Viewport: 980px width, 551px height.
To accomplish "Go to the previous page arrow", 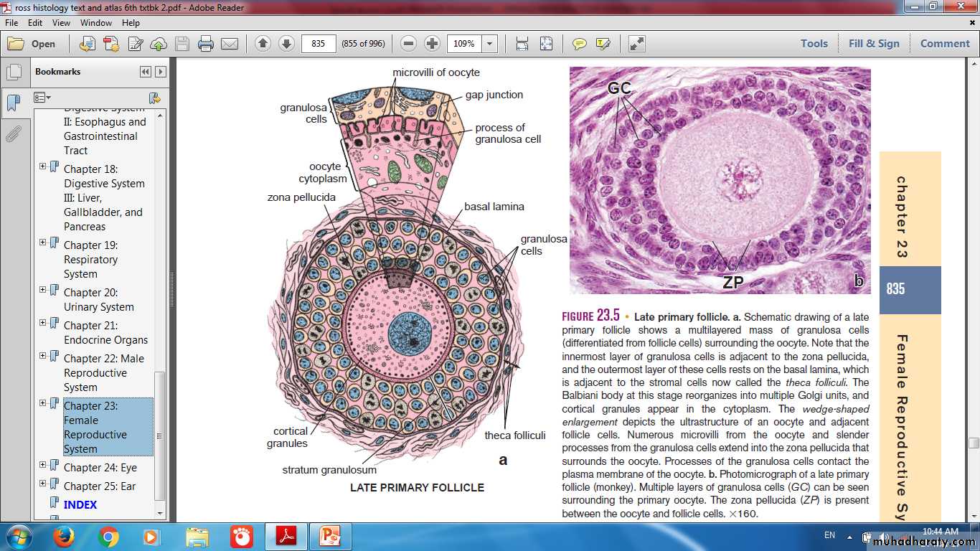I will (x=263, y=44).
